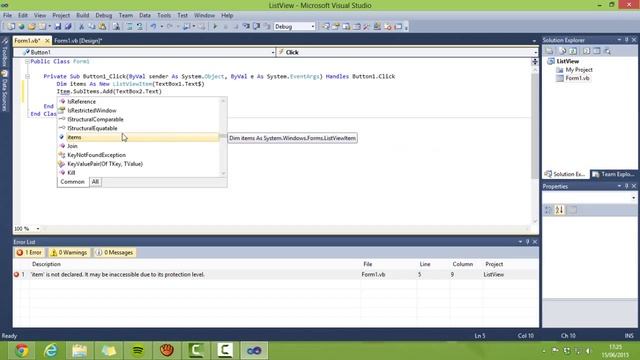Open Spotify from the taskbar

[x=138, y=350]
